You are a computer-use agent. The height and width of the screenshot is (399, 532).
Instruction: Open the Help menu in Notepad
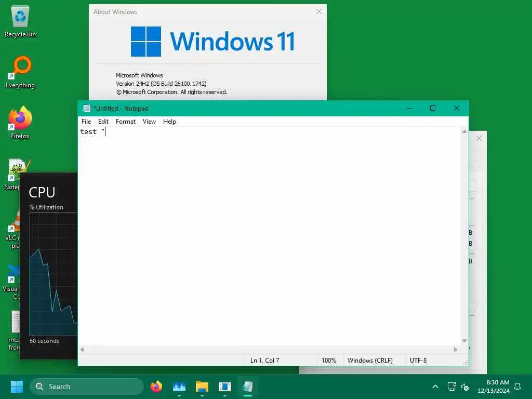point(169,122)
